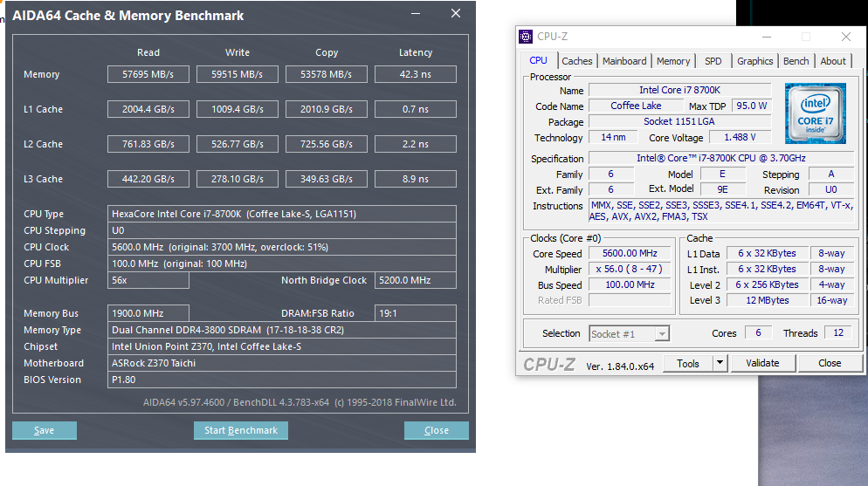Image resolution: width=868 pixels, height=486 pixels.
Task: Click the L2 Cache Copy 725.56 GB/s value
Action: coord(327,144)
